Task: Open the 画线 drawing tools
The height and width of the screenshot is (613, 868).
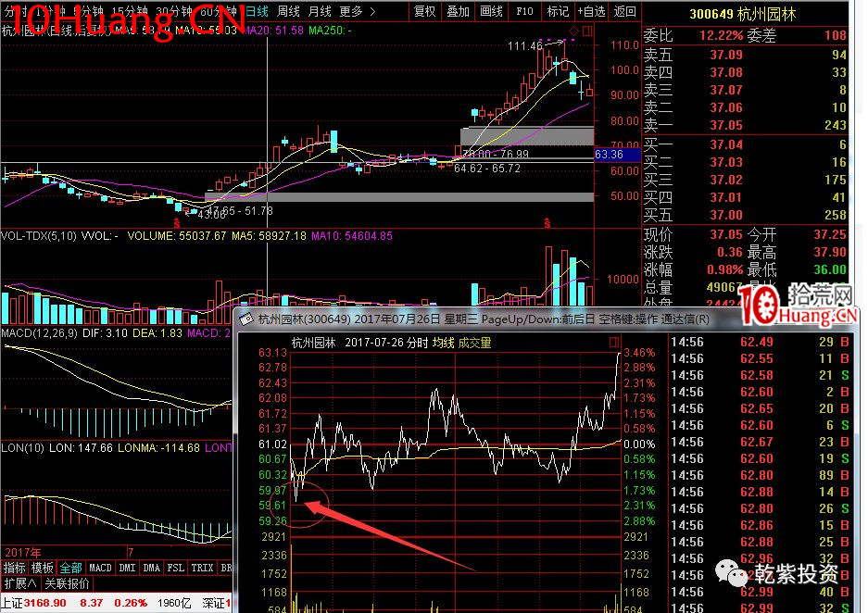Action: pyautogui.click(x=491, y=12)
